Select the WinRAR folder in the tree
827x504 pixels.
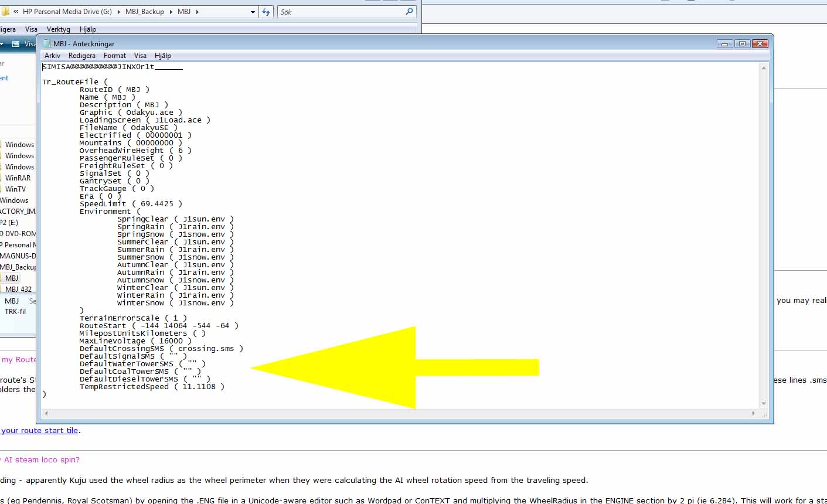[x=18, y=178]
